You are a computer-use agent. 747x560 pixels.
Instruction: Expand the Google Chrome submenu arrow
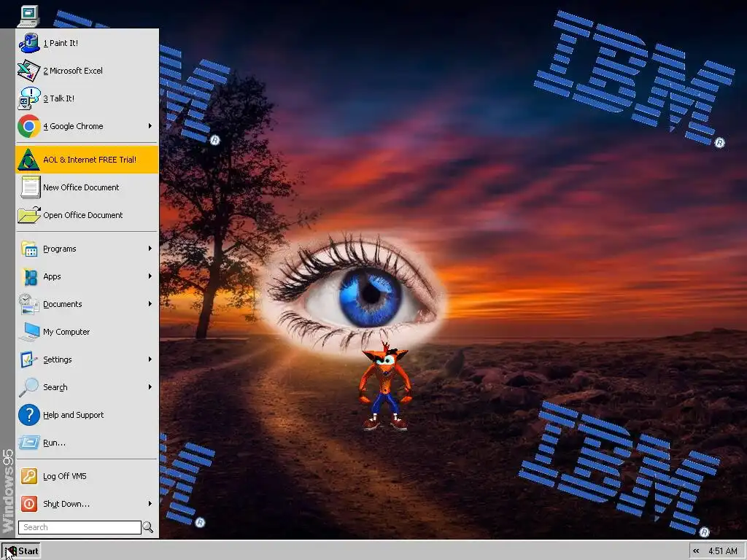point(150,126)
